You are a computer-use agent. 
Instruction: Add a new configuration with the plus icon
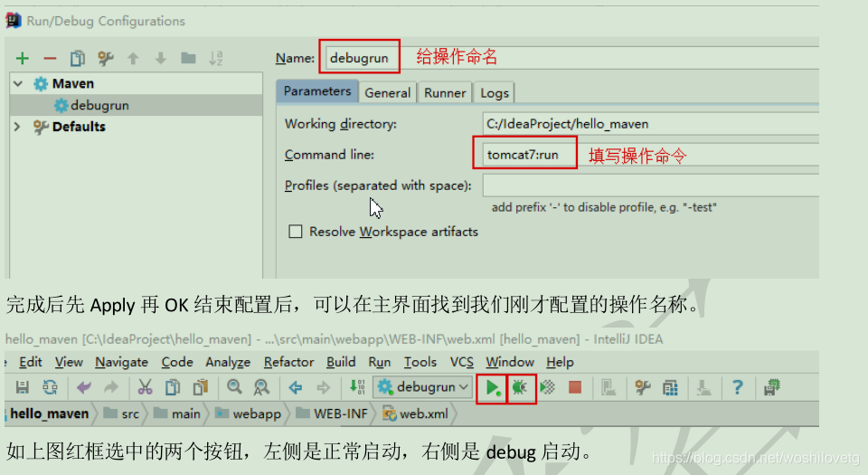(22, 58)
